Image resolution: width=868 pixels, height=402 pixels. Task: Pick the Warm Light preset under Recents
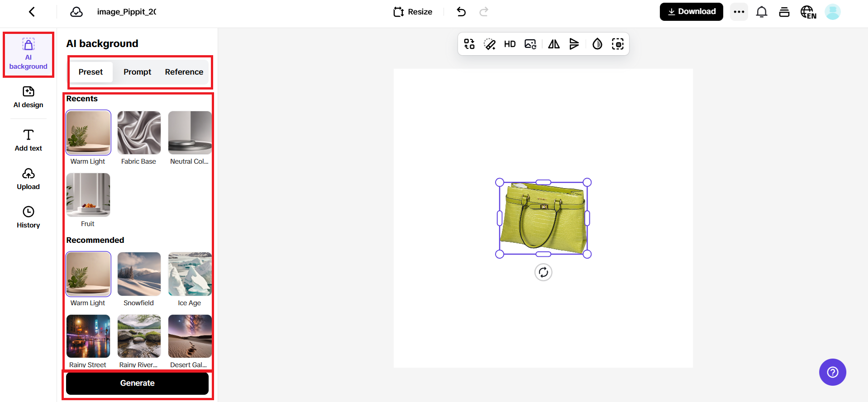88,133
